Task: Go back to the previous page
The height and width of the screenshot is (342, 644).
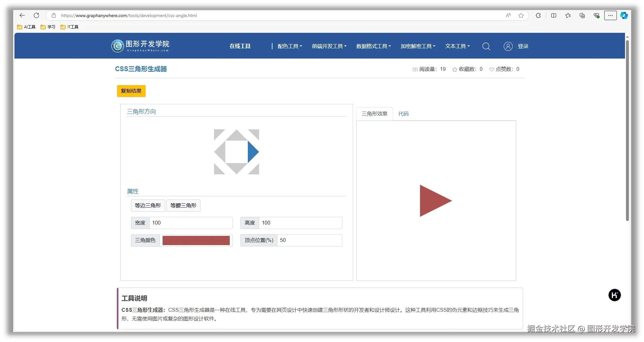Action: pos(22,15)
